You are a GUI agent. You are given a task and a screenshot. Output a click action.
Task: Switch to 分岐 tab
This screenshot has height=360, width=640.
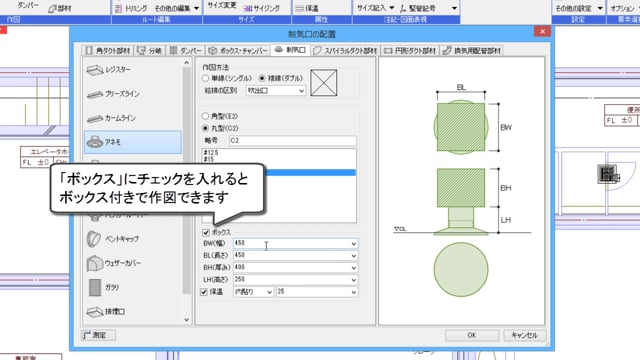coord(149,51)
